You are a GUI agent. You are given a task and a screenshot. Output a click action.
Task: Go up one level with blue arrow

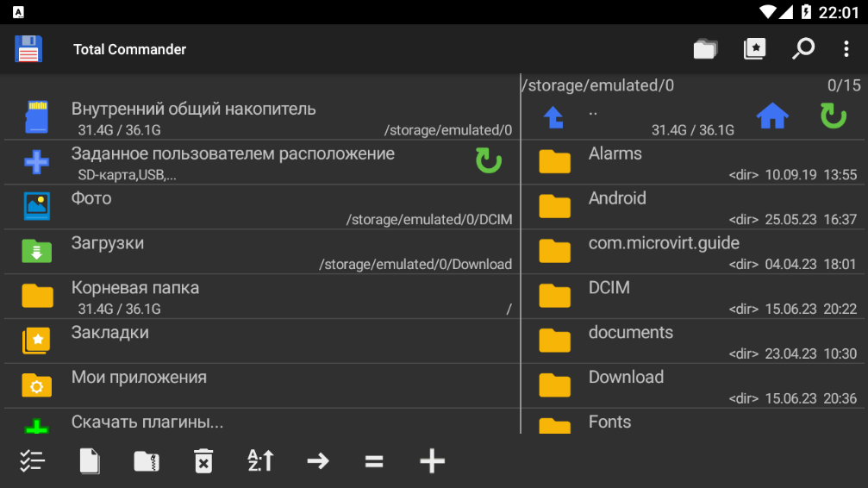click(x=553, y=117)
